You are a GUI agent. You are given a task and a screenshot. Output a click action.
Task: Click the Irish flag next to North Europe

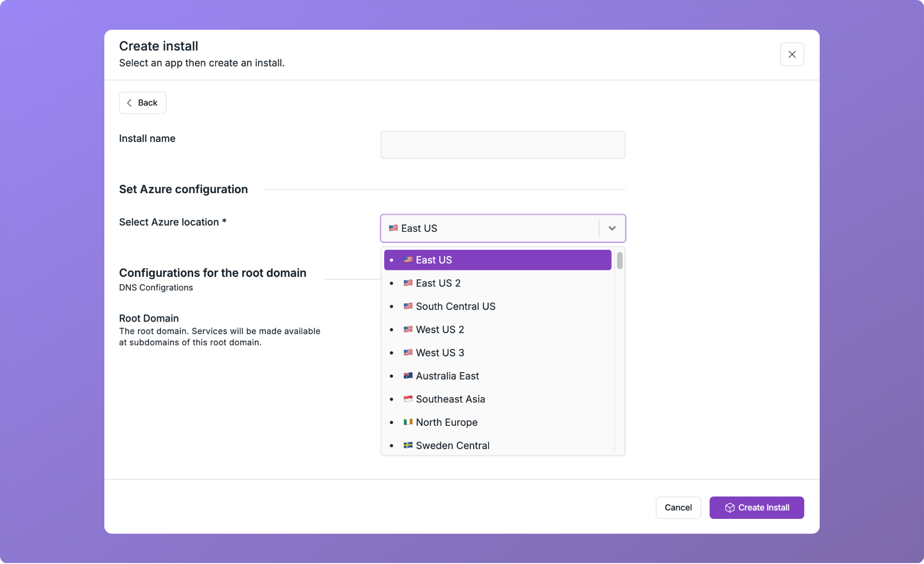coord(408,423)
